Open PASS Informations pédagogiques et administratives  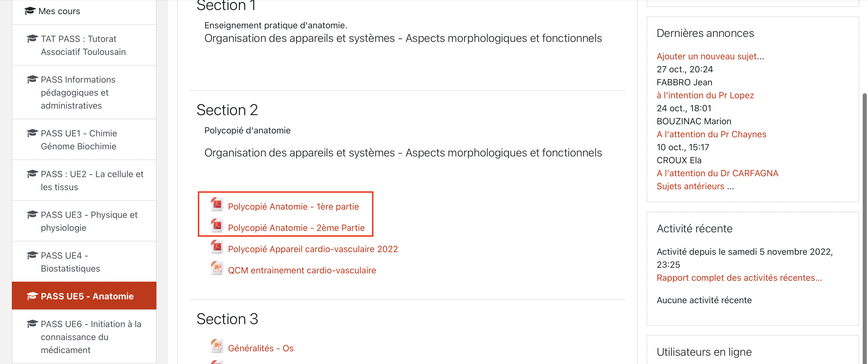[78, 93]
